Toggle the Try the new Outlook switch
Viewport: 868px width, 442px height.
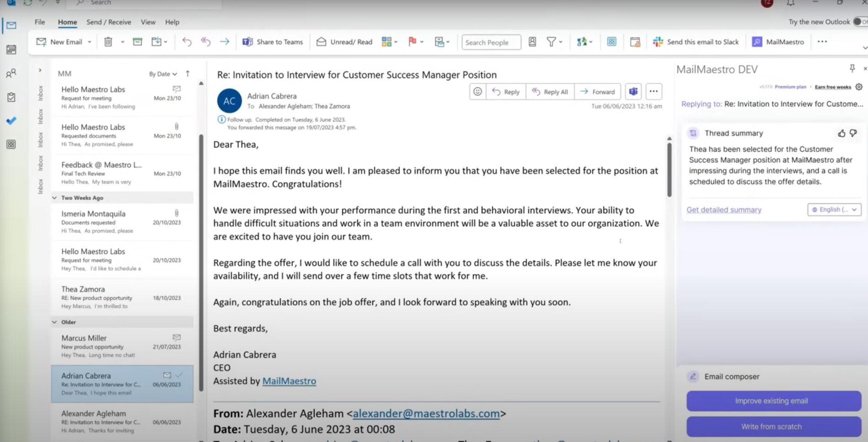click(860, 22)
